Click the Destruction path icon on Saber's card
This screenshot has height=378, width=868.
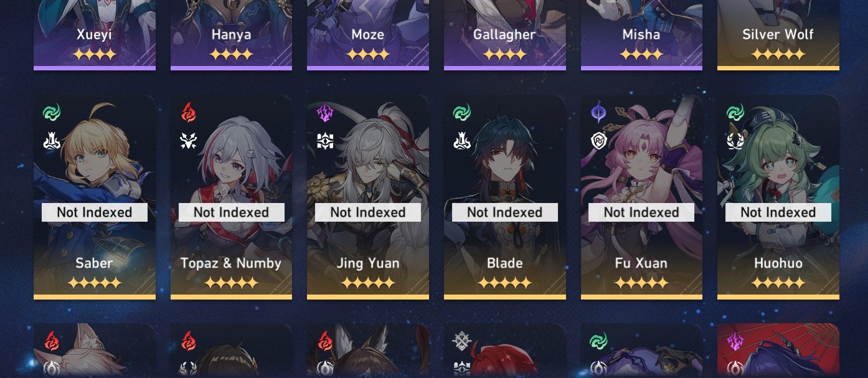tap(52, 141)
